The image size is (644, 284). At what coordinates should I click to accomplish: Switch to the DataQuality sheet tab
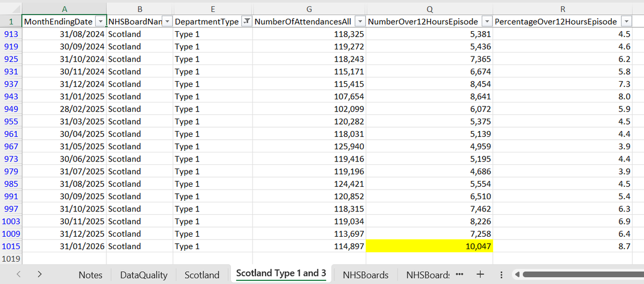pyautogui.click(x=144, y=274)
